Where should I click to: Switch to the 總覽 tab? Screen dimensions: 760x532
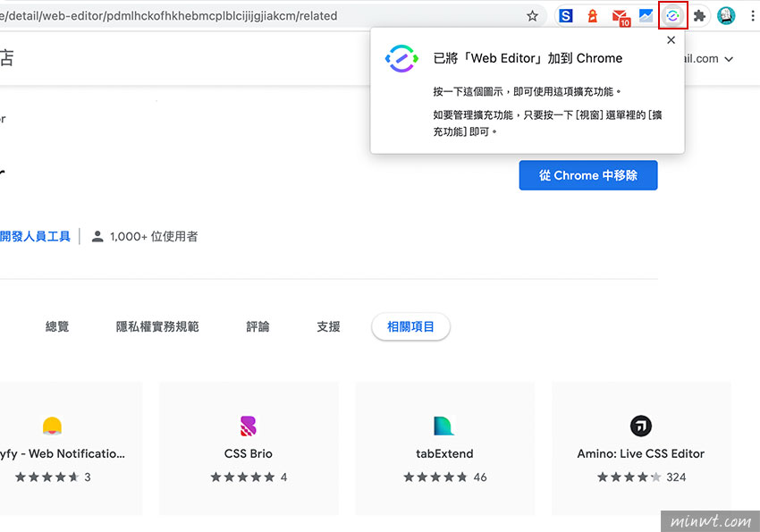click(57, 327)
